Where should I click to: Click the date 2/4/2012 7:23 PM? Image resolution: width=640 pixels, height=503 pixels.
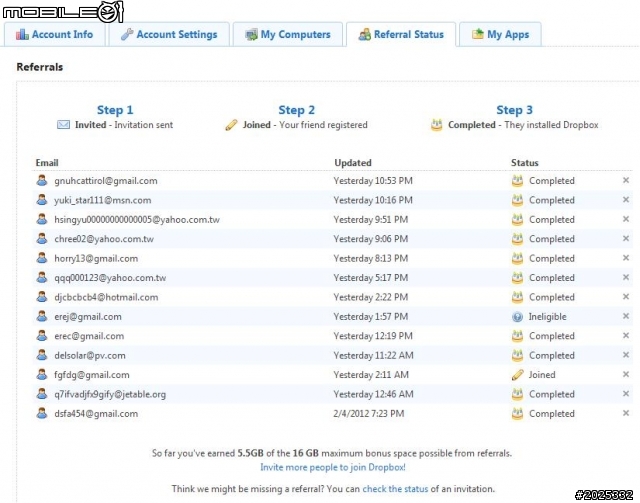369,414
